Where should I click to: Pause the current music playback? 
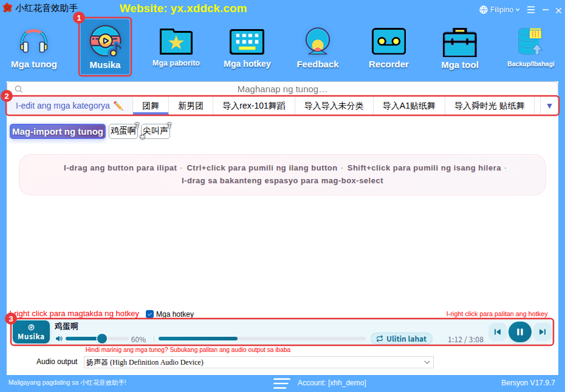[x=519, y=332]
